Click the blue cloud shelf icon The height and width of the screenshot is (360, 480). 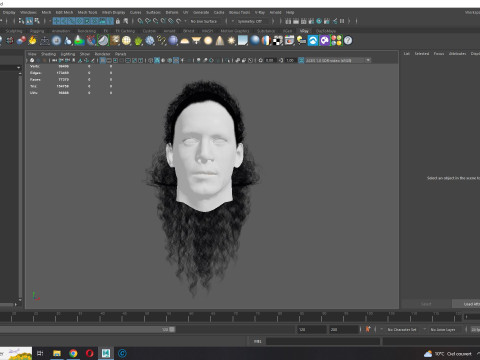click(313, 41)
